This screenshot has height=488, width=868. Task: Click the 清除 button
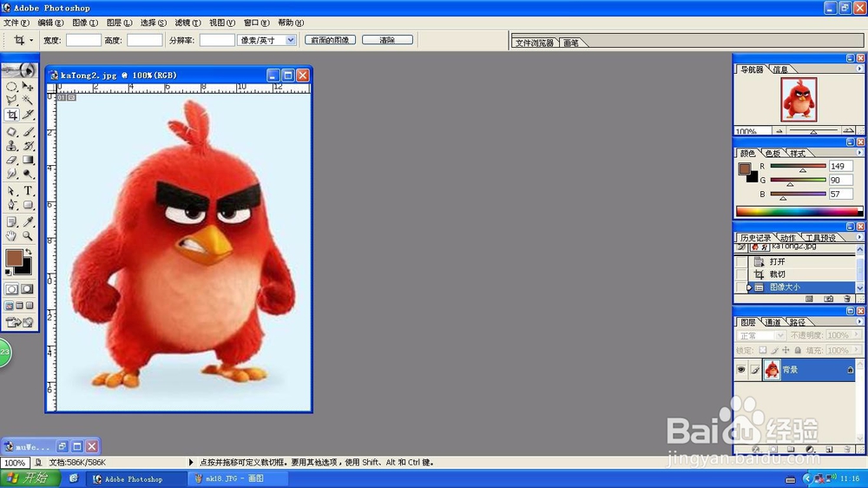point(387,40)
